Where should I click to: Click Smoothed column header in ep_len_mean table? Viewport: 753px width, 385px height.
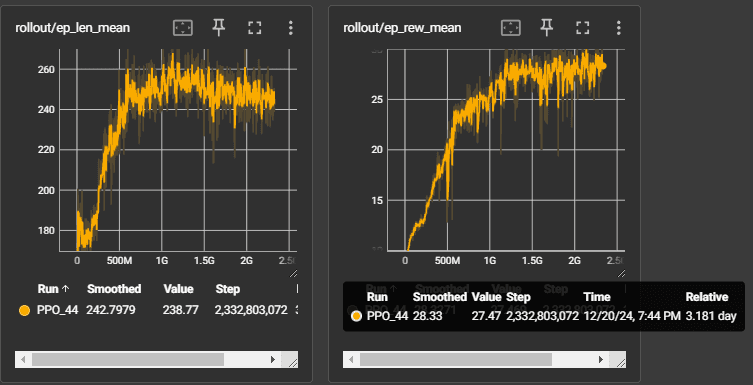[114, 289]
